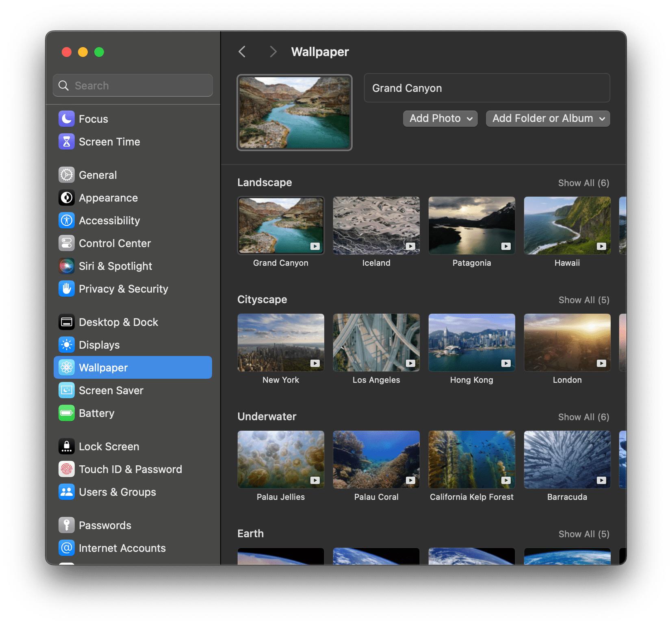Choose the Hong Kong cityscape wallpaper
The height and width of the screenshot is (625, 672).
[x=471, y=343]
